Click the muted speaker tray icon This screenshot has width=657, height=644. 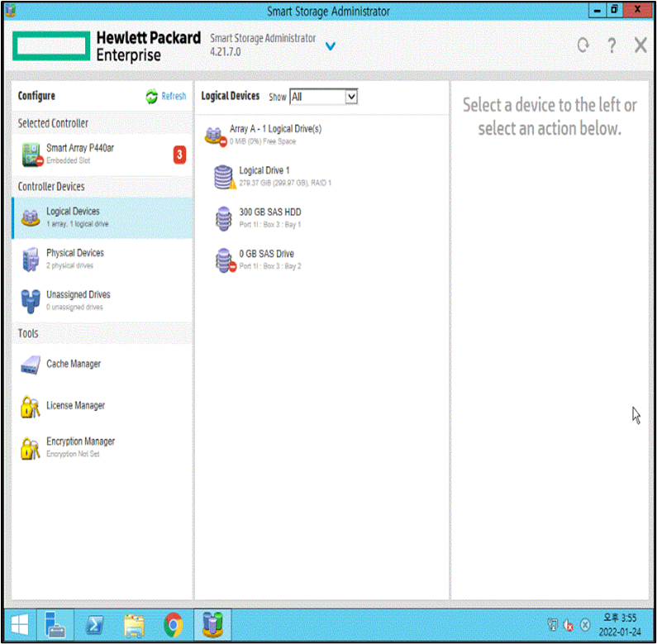click(569, 625)
